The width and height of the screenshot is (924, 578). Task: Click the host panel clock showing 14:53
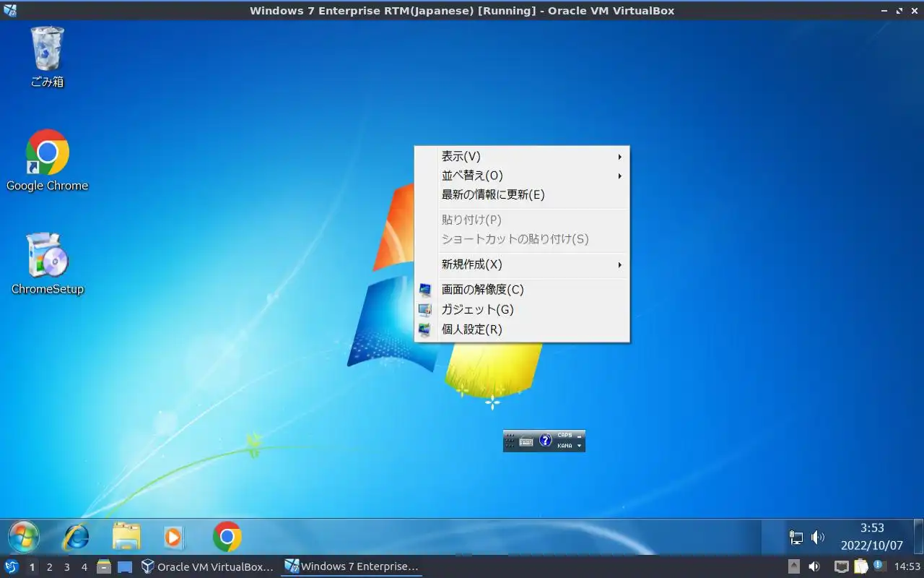click(907, 567)
